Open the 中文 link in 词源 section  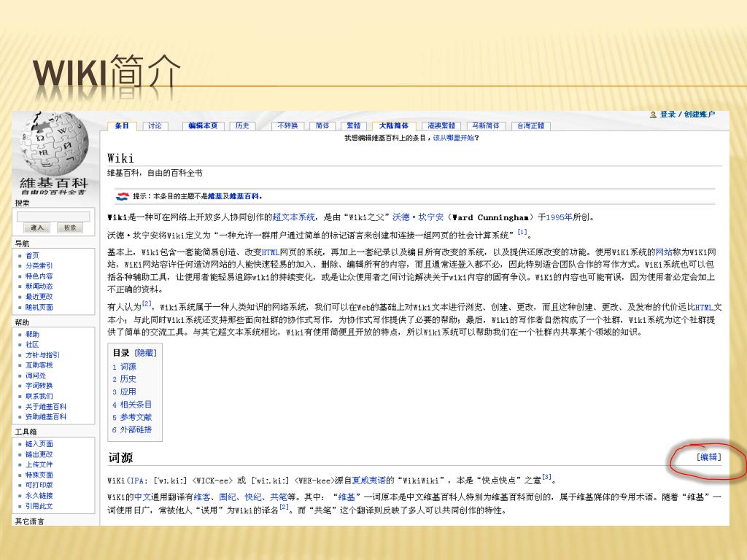coord(142,497)
